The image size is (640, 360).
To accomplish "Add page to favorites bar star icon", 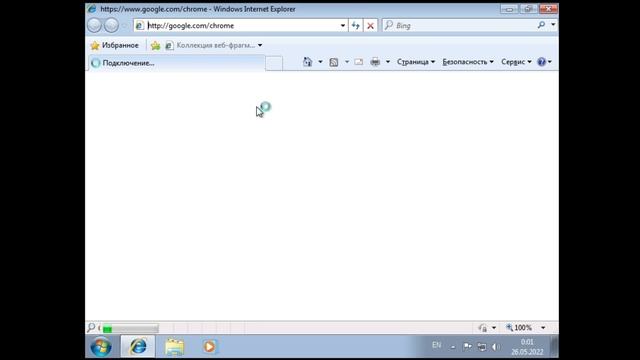I will [156, 46].
